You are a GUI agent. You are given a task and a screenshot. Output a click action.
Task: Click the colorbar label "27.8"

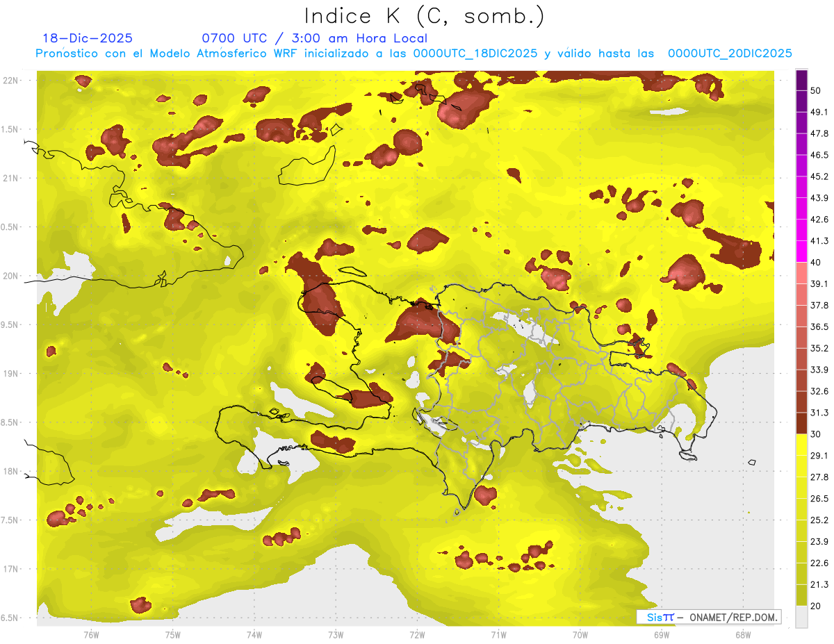(819, 477)
